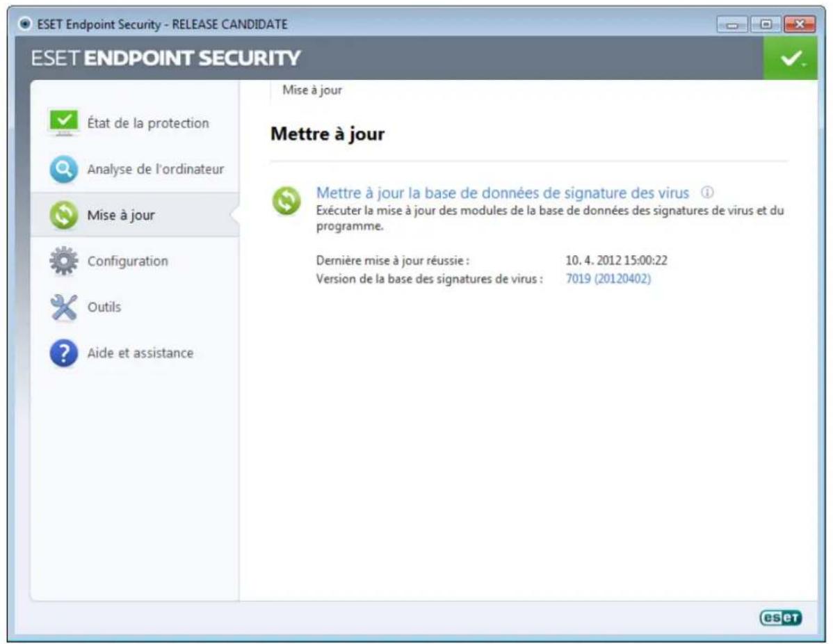Click the Outils wrench icon

(63, 307)
